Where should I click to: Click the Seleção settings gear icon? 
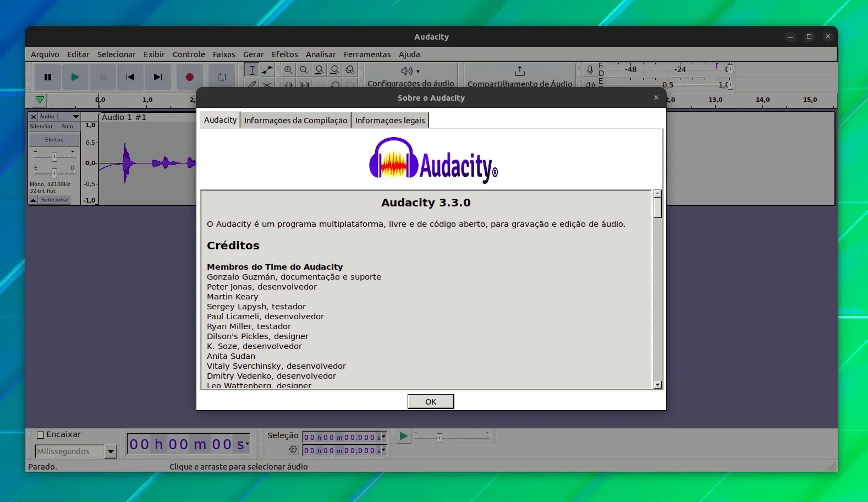(293, 450)
